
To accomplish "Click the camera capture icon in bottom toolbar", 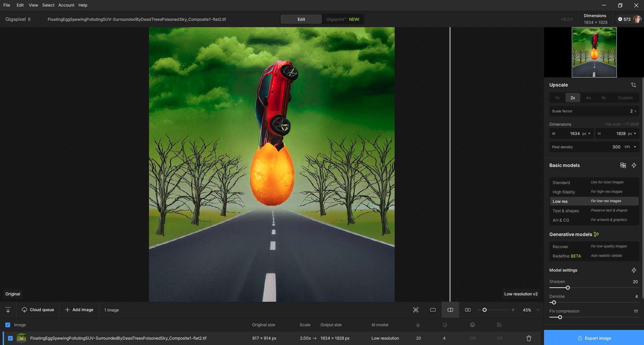I will point(416,310).
